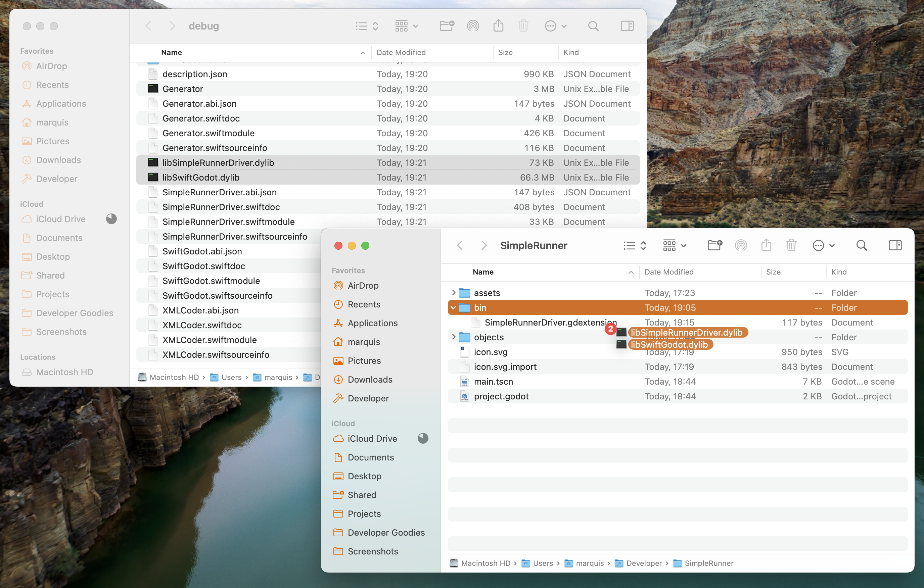The height and width of the screenshot is (588, 924).
Task: Click Developer in the SimpleRunner path bar
Action: [x=644, y=563]
